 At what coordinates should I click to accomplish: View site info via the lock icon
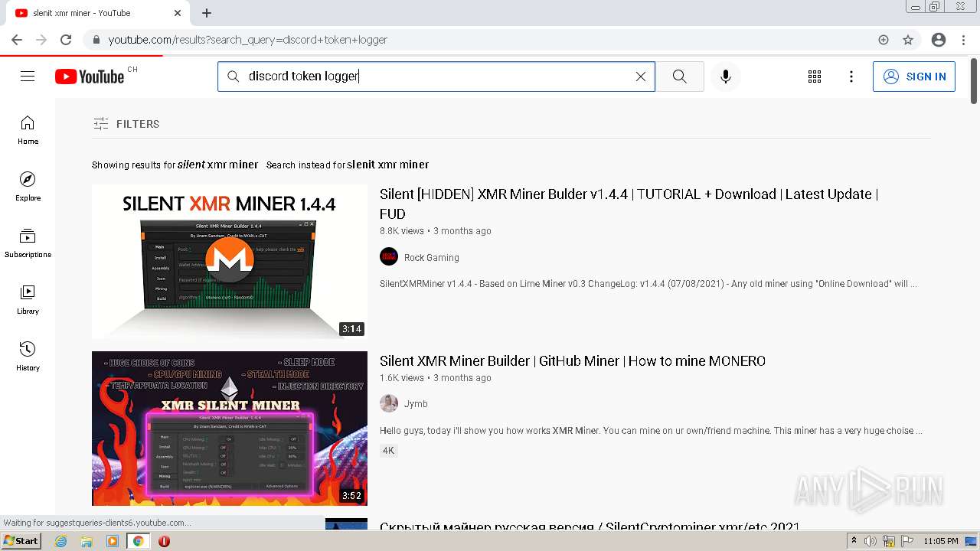96,40
